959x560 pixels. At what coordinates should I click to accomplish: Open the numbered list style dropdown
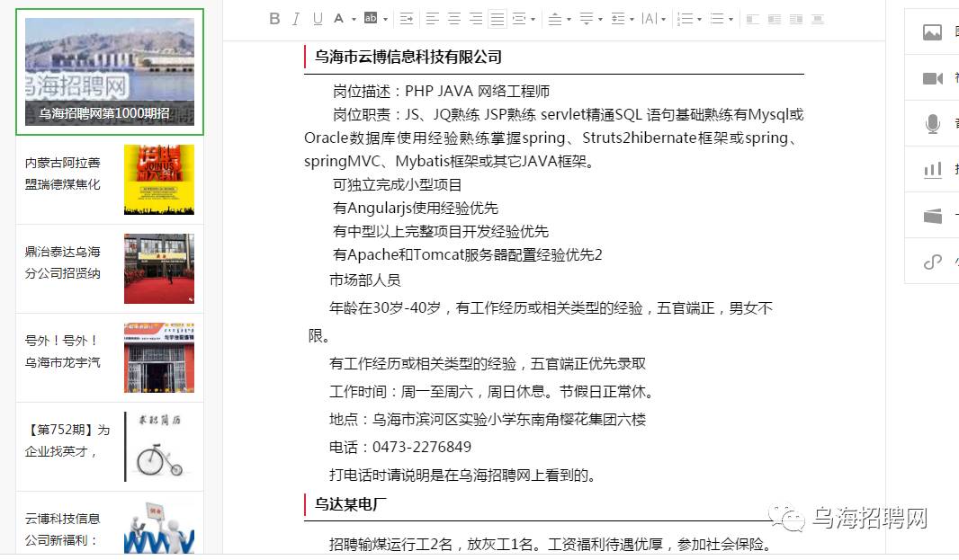699,20
